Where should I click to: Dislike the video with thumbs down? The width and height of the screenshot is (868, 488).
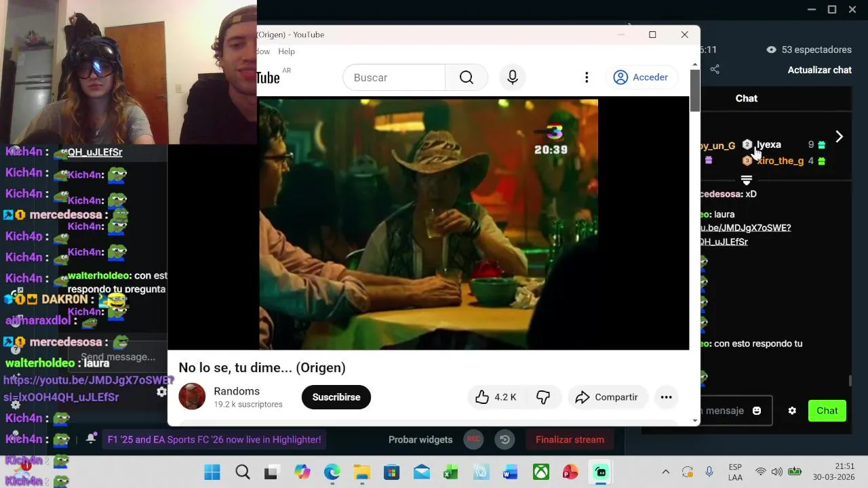[543, 397]
